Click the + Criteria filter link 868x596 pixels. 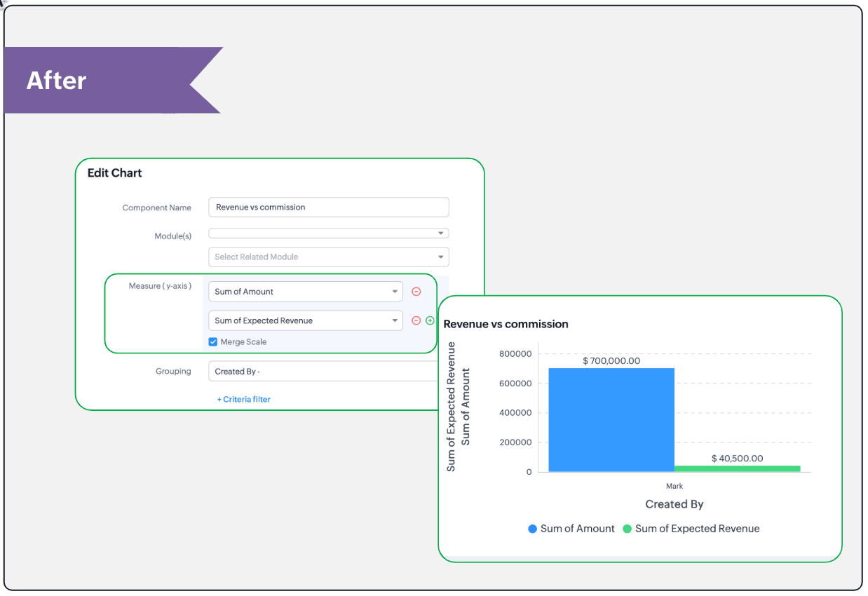(243, 399)
